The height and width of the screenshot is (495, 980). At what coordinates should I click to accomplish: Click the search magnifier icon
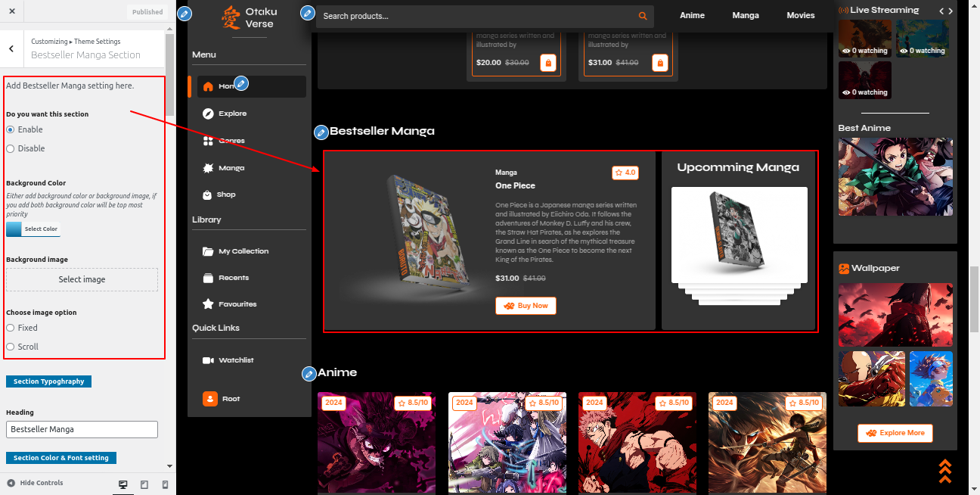pos(643,16)
